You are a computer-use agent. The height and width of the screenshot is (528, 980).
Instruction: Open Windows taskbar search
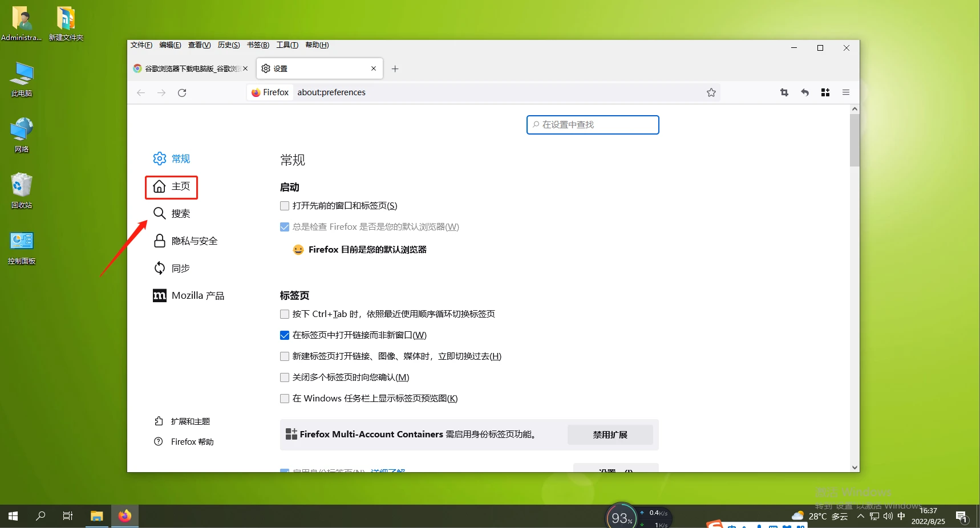[41, 516]
